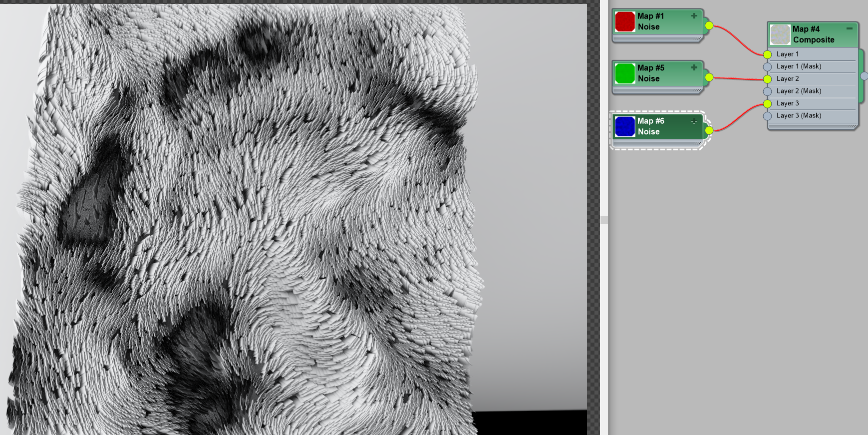Click the 'Composite' type label
The image size is (868, 435).
point(814,40)
